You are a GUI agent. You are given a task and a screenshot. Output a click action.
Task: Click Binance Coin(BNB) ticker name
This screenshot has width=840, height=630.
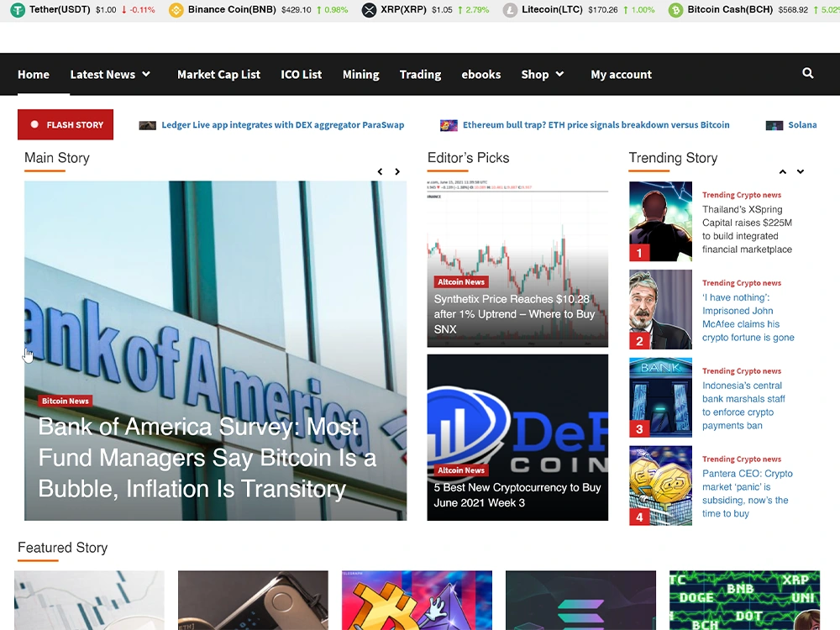click(232, 9)
